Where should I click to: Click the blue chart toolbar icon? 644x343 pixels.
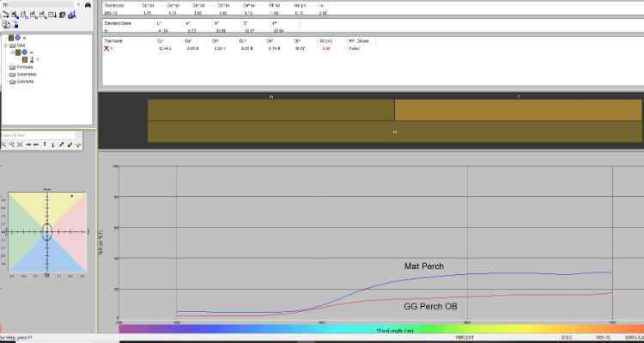[72, 15]
